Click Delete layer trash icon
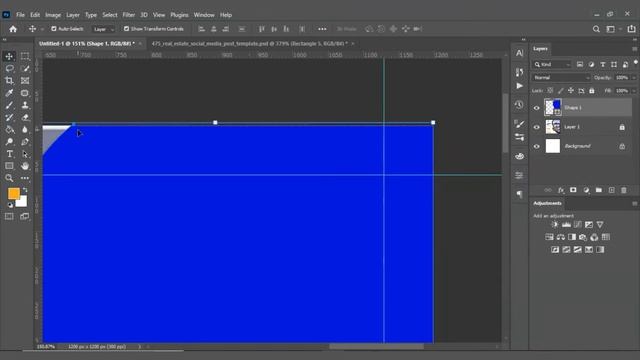 (x=624, y=190)
